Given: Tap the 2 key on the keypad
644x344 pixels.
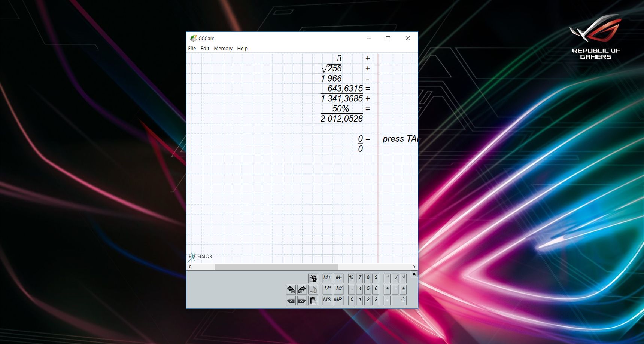Looking at the screenshot, I should click(368, 301).
